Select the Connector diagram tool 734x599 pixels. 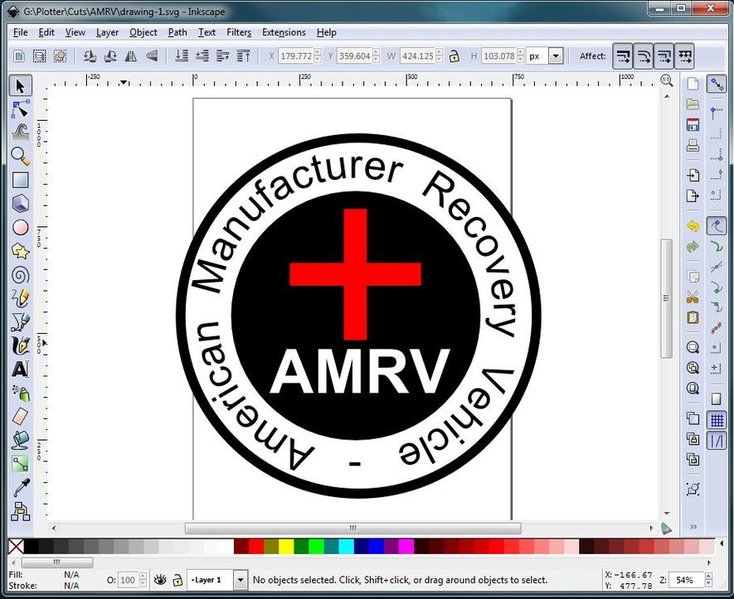click(20, 511)
